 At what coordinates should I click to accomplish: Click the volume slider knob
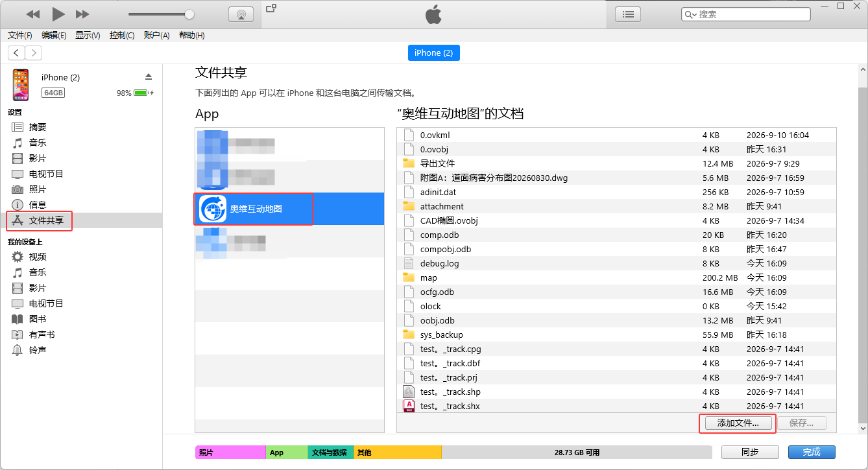click(189, 14)
